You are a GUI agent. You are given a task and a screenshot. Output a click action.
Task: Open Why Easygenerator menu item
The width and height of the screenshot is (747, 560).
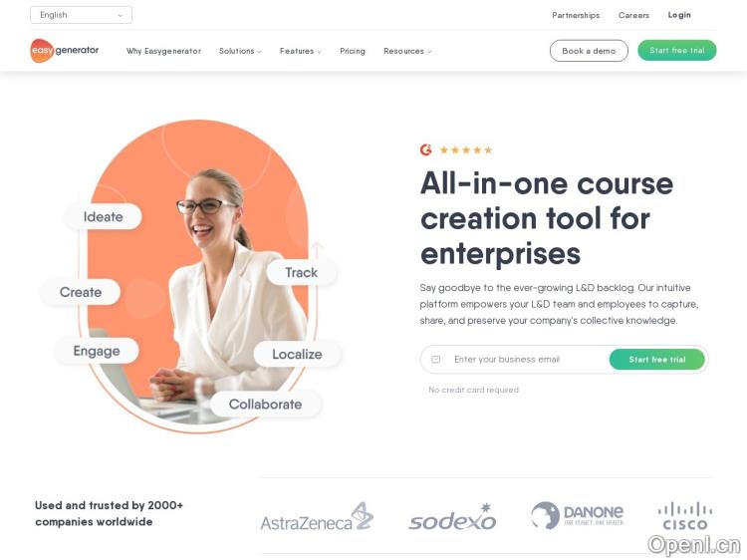[x=163, y=51]
